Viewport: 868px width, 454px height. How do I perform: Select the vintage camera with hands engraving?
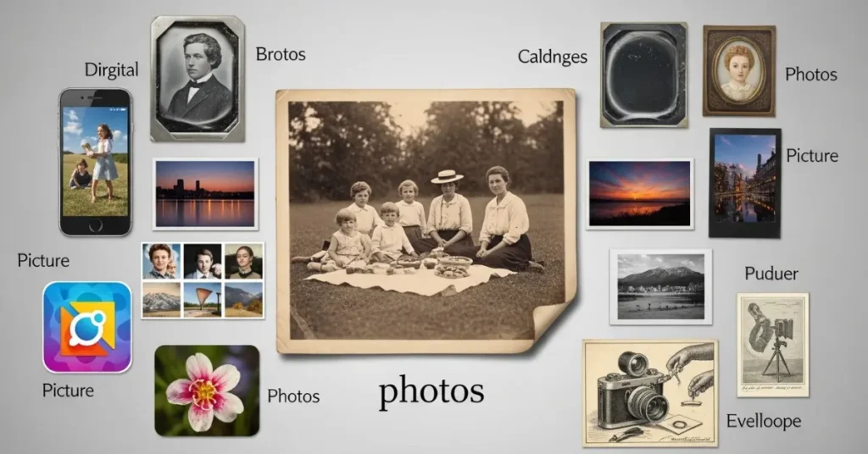pyautogui.click(x=650, y=393)
